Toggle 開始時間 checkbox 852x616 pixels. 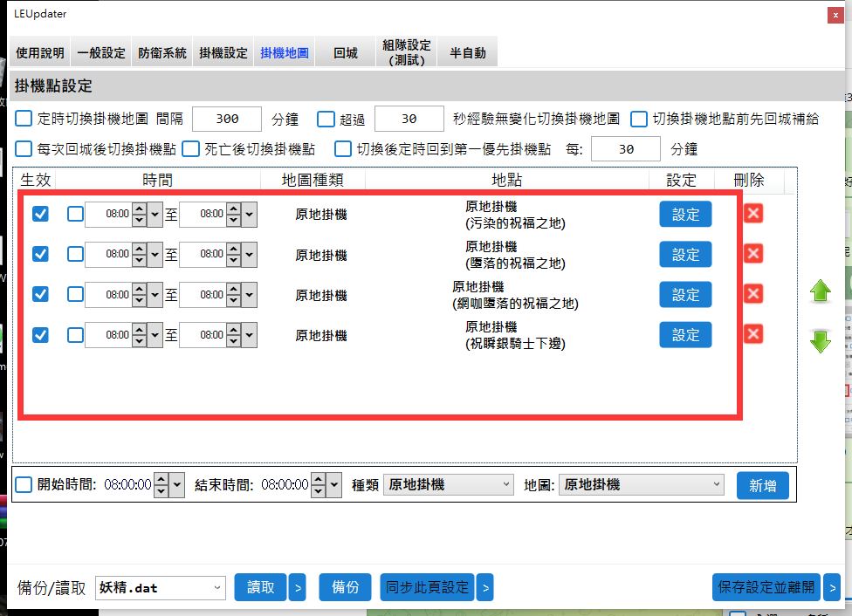click(x=24, y=484)
